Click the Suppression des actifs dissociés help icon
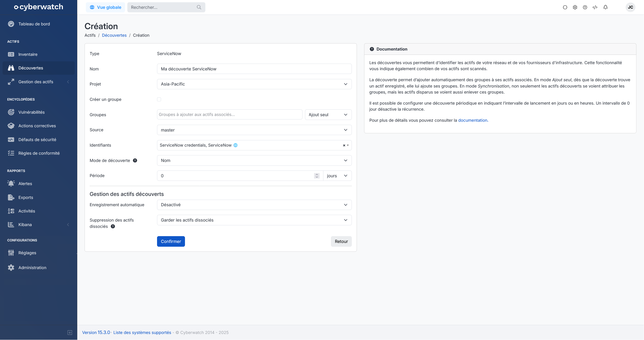 (x=113, y=226)
